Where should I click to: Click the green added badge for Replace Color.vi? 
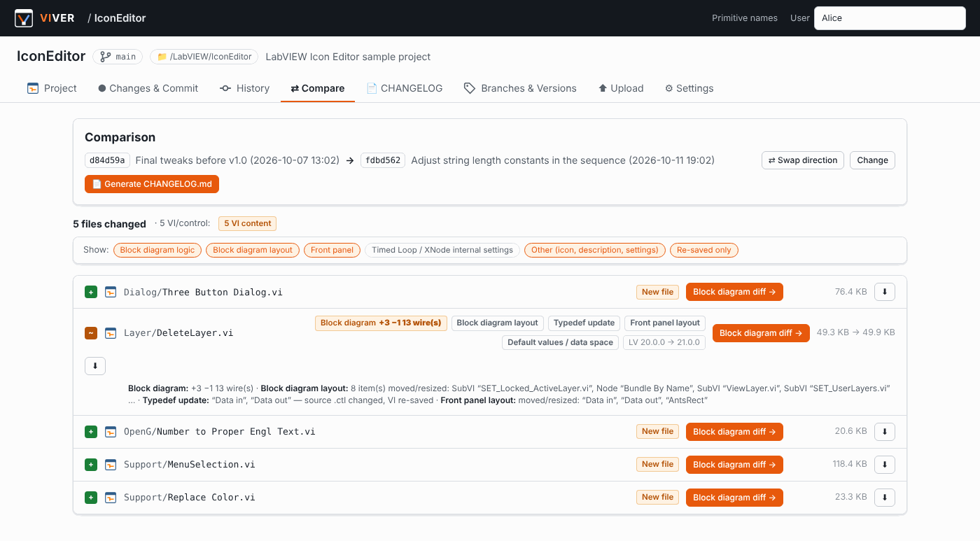click(91, 498)
